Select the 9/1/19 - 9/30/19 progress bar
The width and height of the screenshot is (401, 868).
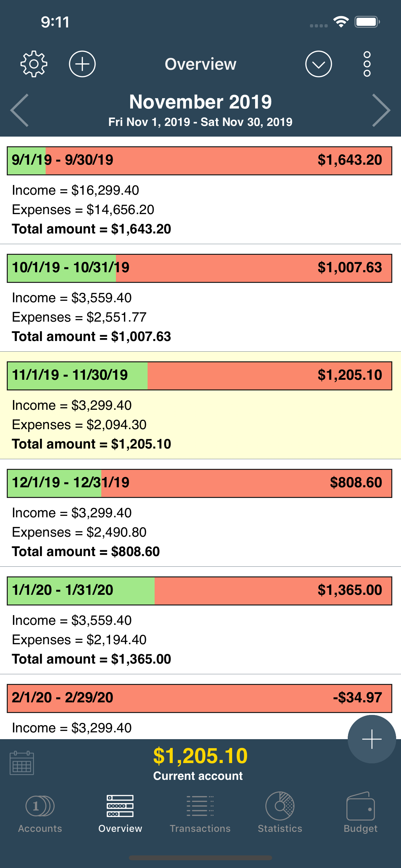(x=200, y=161)
